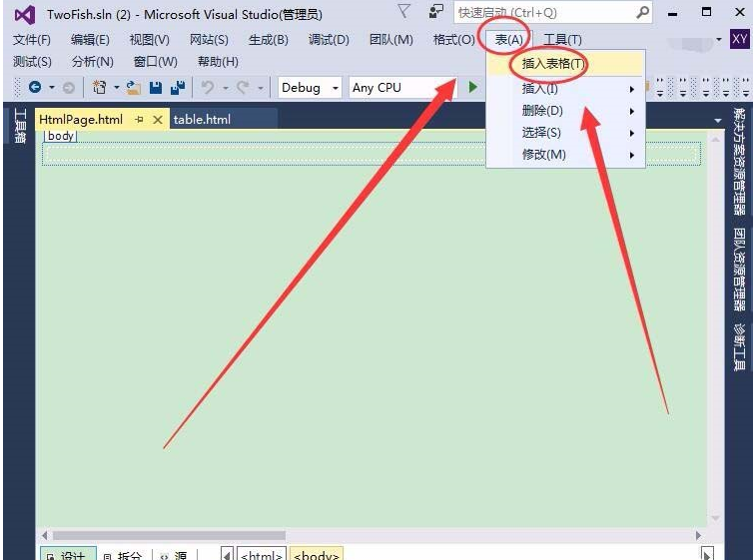Viewport: 753px width, 560px height.
Task: Click the notifications flag icon
Action: pyautogui.click(x=403, y=12)
